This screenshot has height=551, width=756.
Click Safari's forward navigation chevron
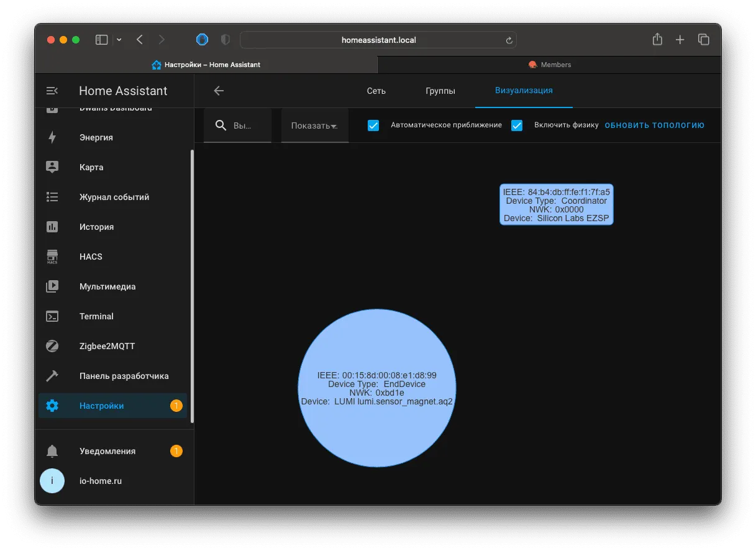[x=162, y=40]
